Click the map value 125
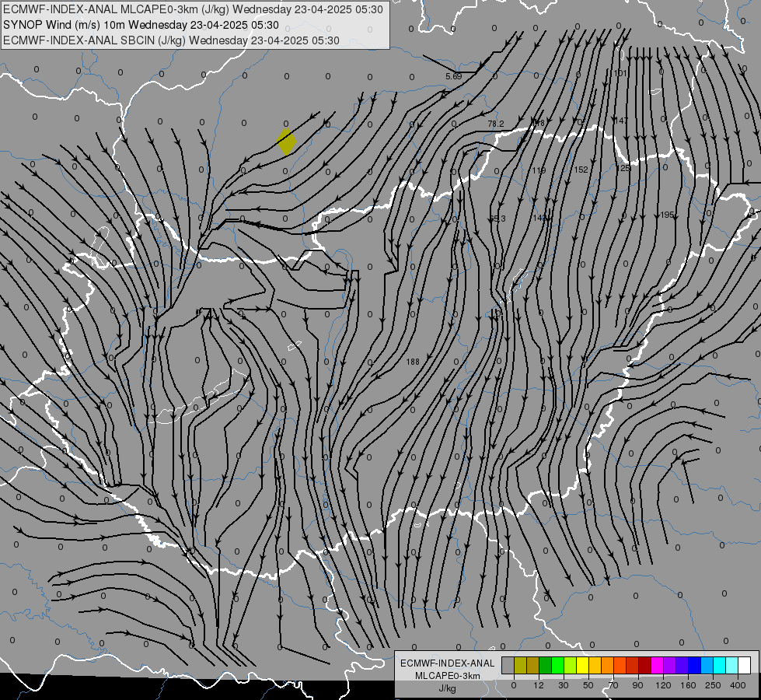 [x=623, y=168]
